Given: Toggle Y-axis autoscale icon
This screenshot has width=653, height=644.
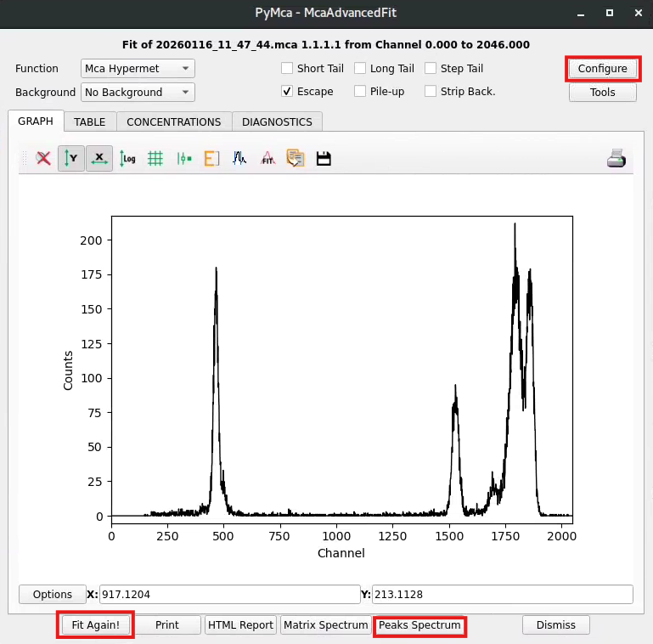Looking at the screenshot, I should 71,159.
